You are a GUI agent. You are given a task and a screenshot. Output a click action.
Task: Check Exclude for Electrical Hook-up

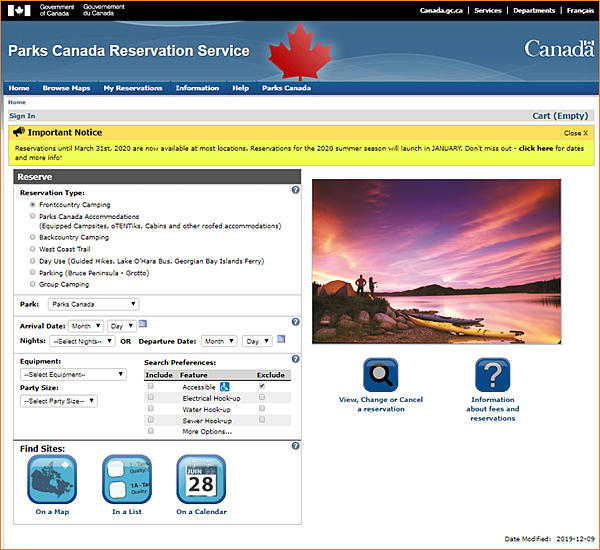pos(262,398)
